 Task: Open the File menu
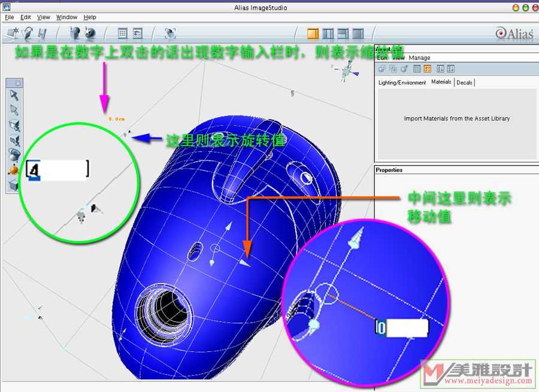coord(9,17)
